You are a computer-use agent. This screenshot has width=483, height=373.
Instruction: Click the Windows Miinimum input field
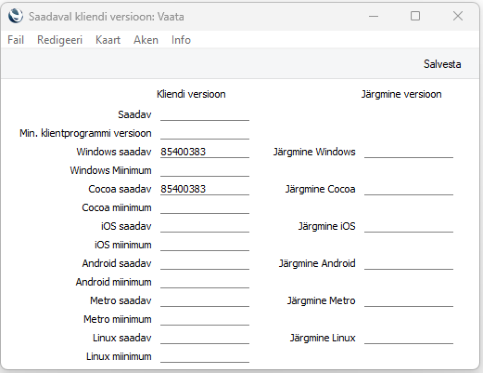(205, 171)
